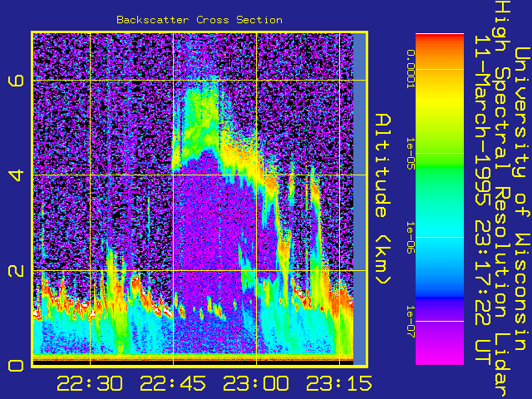
Task: Click the 1e-06 colorbar label
Action: (x=411, y=238)
